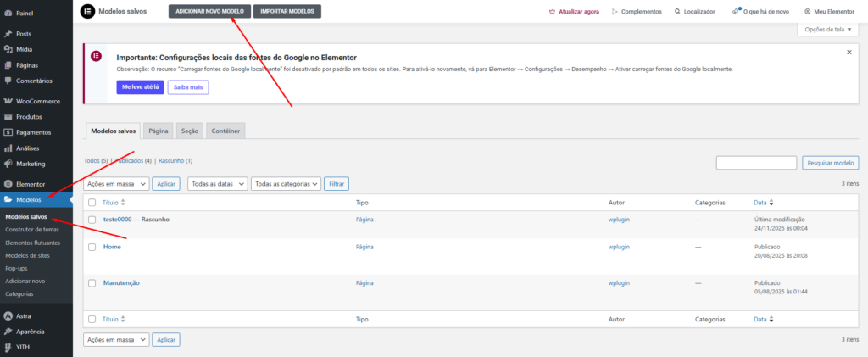Click the Páginas icon in sidebar
The height and width of the screenshot is (357, 868).
[8, 64]
